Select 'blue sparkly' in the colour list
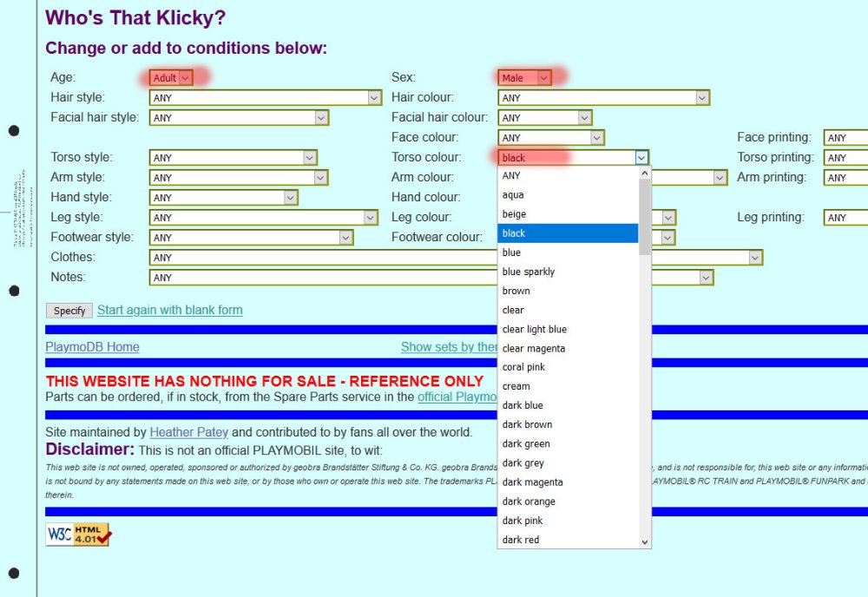Image resolution: width=868 pixels, height=597 pixels. click(528, 272)
